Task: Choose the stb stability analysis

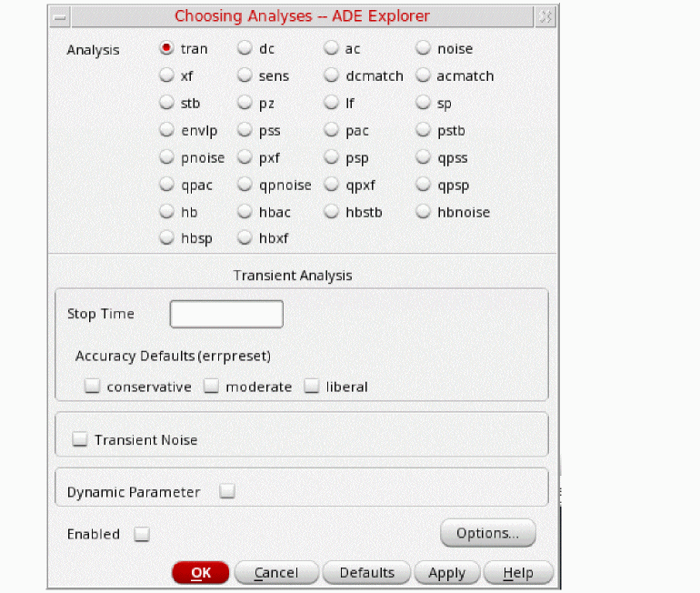Action: 167,102
